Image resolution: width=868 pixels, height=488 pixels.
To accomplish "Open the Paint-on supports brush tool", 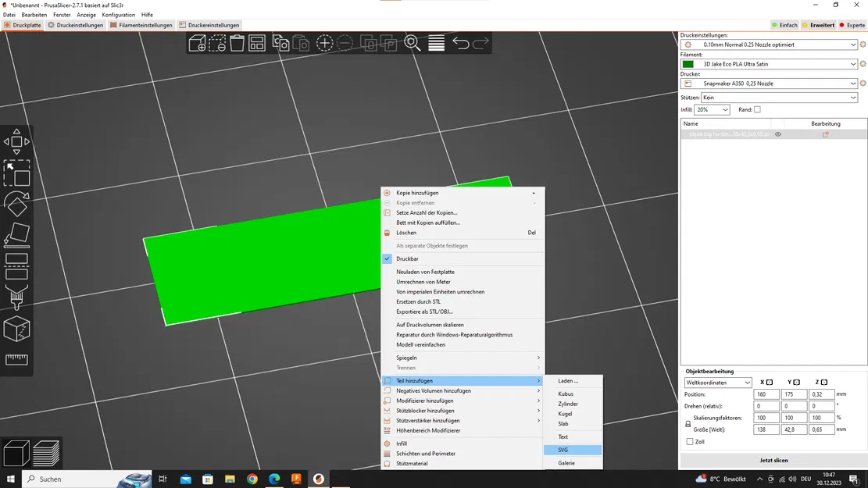I will pos(16,297).
